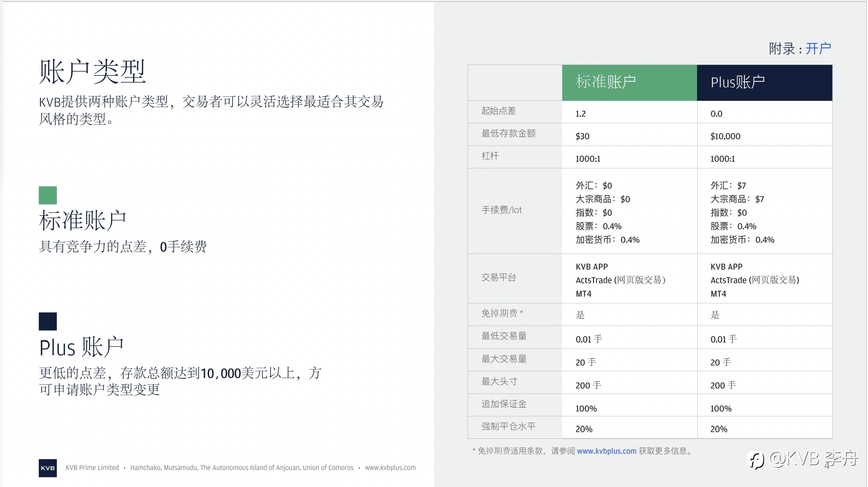Click 外汇: $7 in Plus column
868x487 pixels.
tap(728, 186)
